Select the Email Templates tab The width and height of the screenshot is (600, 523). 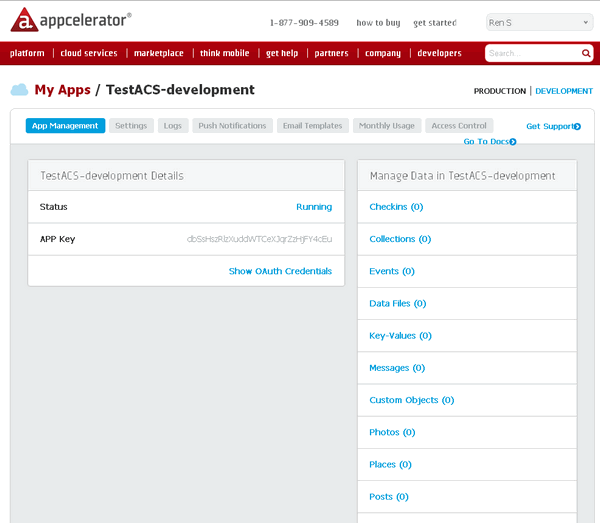[313, 125]
